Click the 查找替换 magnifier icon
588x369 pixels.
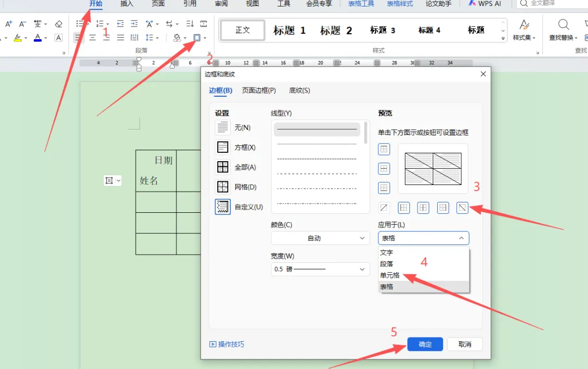(563, 25)
